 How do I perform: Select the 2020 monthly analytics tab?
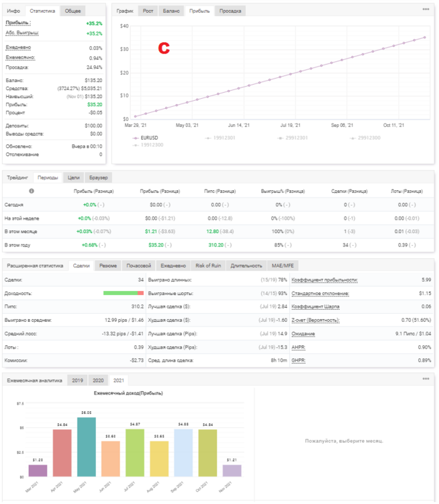98,380
